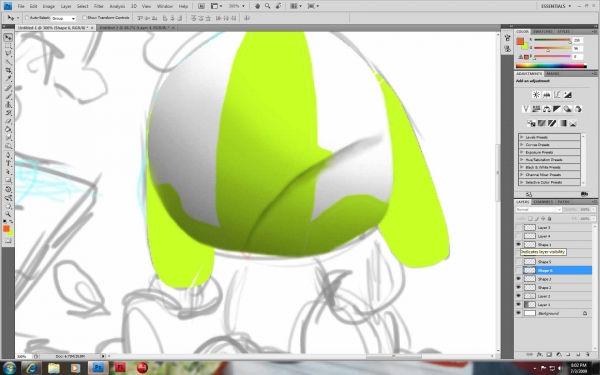Switch to the Swatches tab
Viewport: 600px width, 375px height.
pyautogui.click(x=542, y=32)
